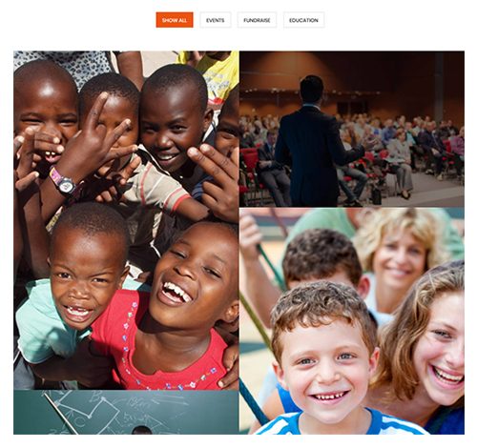Filter the gallery by Events
This screenshot has width=477, height=448.
coord(216,20)
